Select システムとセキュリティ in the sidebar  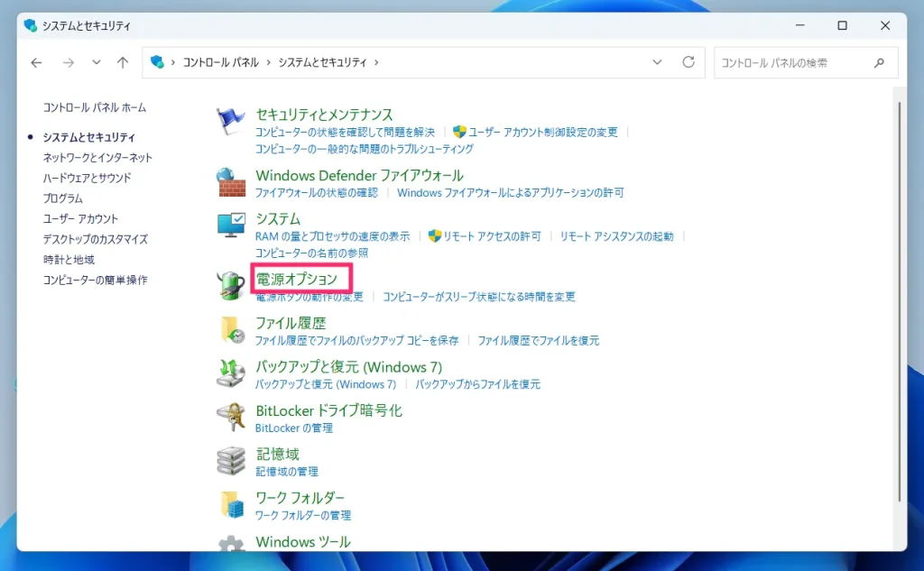click(x=89, y=137)
